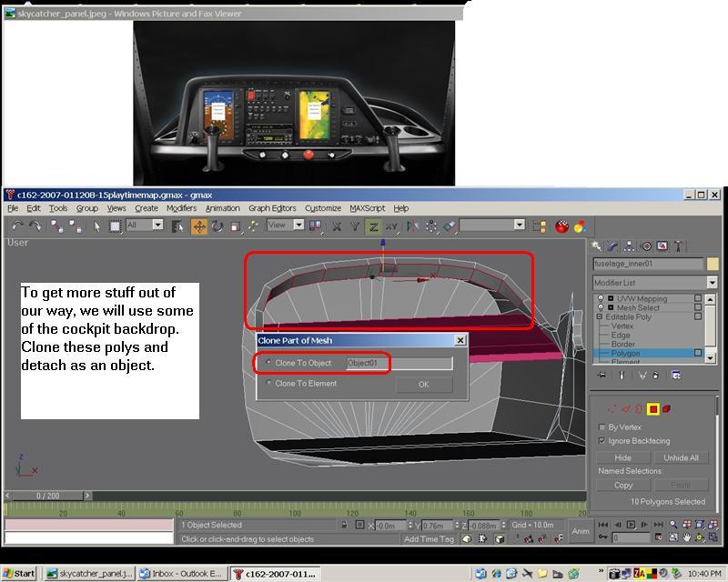Activate the Select and Rotate tool
Screen dimensions: 728x582
click(x=217, y=226)
